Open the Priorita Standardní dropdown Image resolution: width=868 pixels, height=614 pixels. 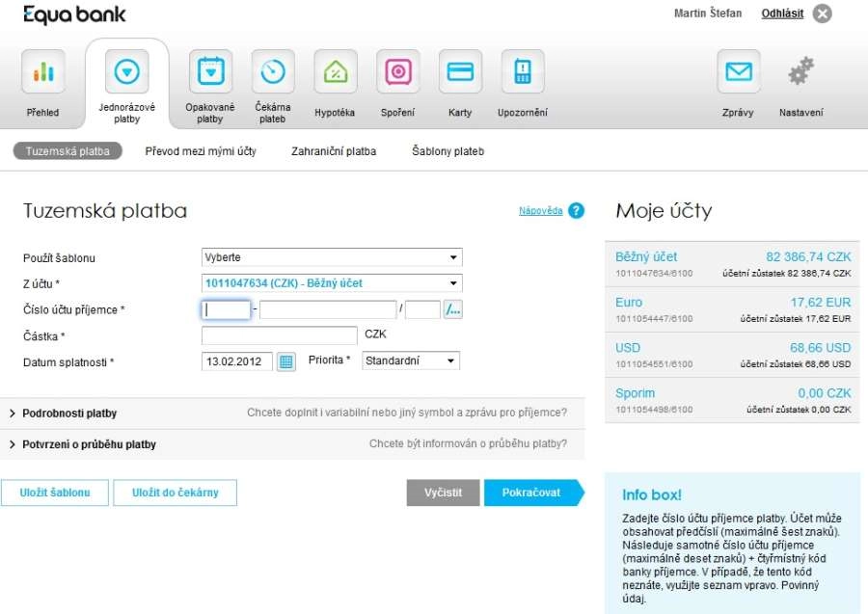point(411,360)
